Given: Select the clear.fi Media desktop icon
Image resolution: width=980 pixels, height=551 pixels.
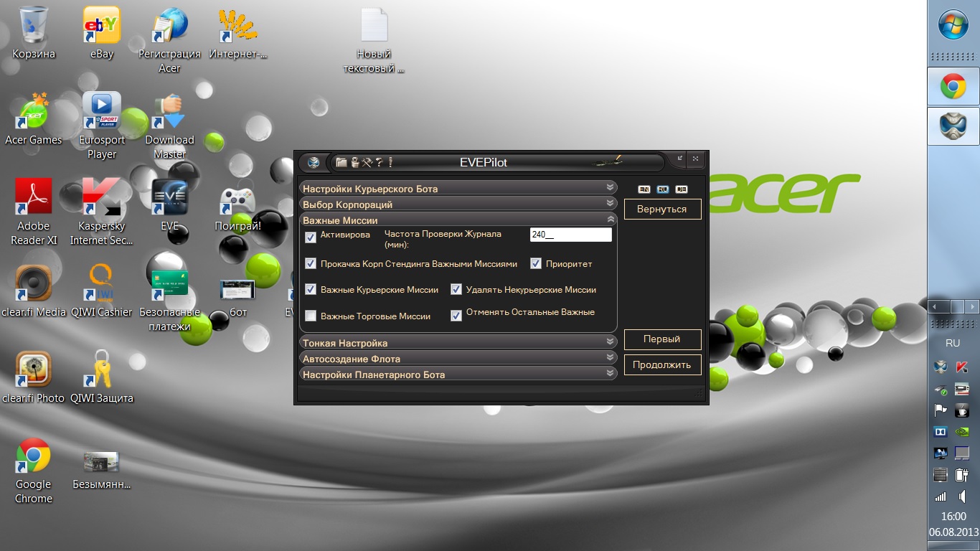Looking at the screenshot, I should (34, 290).
